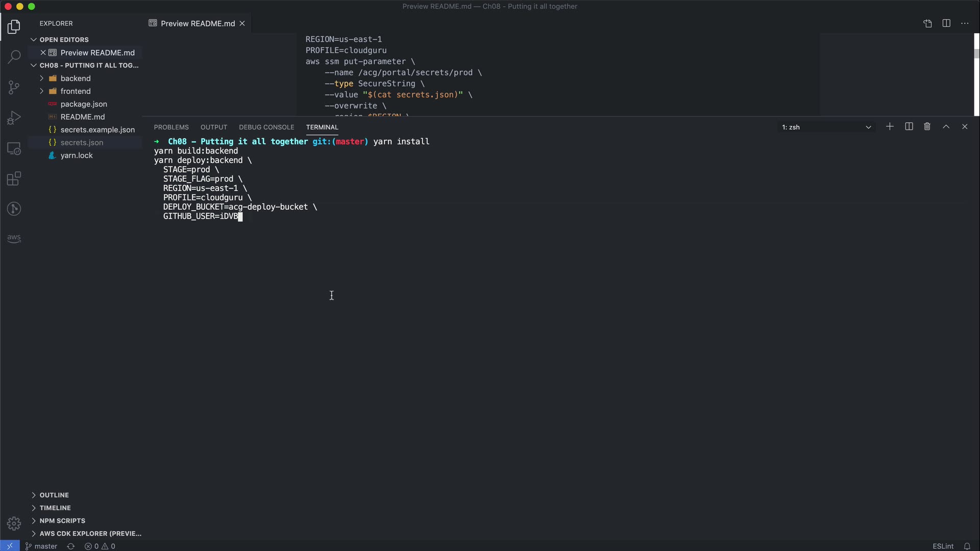Open secrets.example.json file

[97, 130]
